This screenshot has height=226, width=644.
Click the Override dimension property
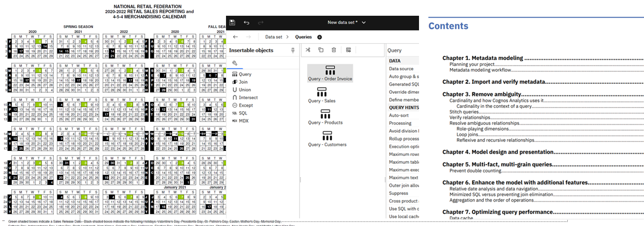point(404,92)
